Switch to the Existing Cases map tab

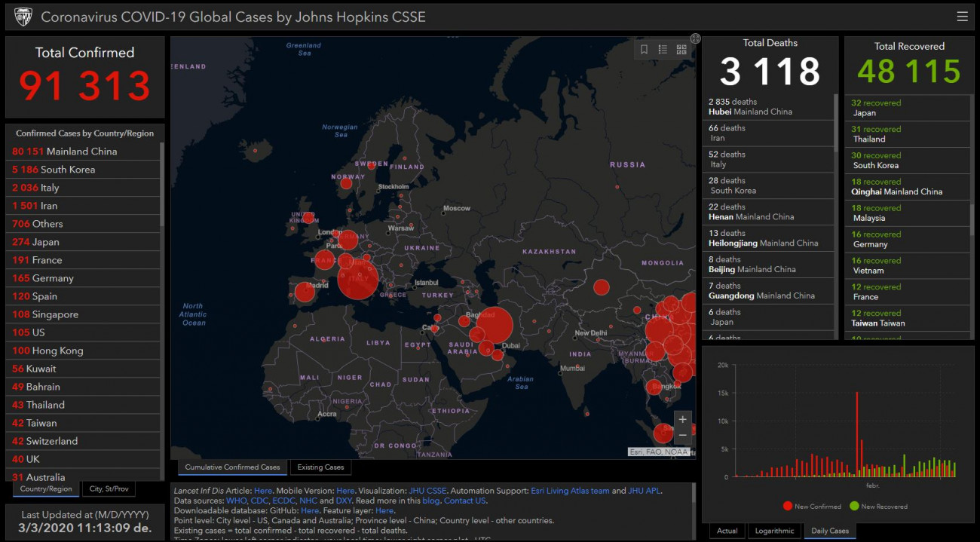pyautogui.click(x=320, y=467)
